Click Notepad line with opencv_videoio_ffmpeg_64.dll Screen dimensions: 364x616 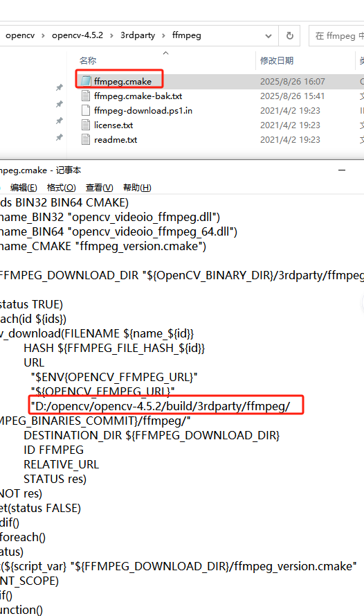[x=118, y=232]
